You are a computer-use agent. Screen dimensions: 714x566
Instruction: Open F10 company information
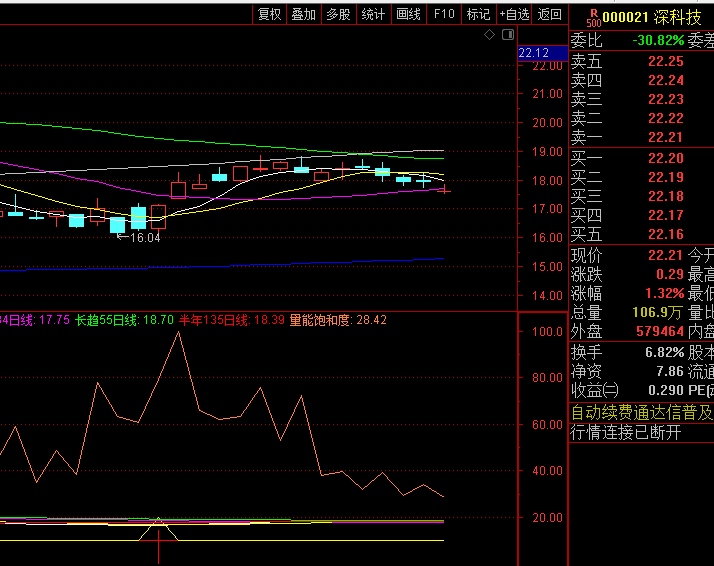[444, 14]
